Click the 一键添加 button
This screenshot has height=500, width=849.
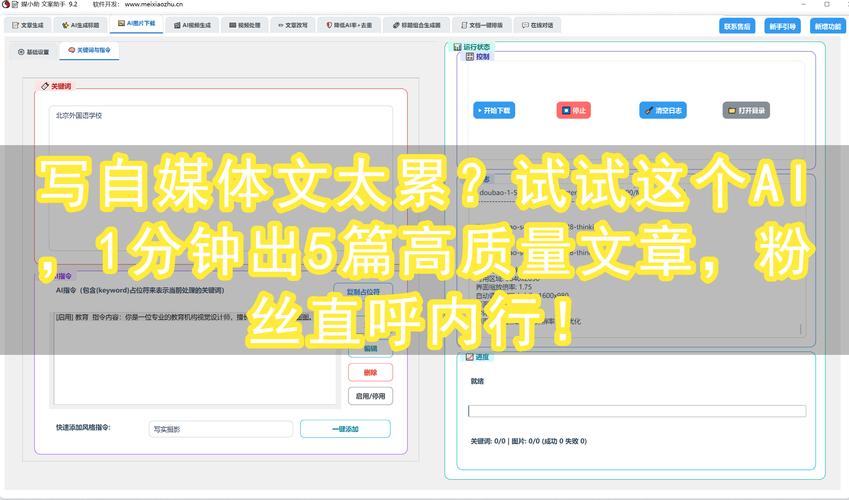click(x=345, y=428)
